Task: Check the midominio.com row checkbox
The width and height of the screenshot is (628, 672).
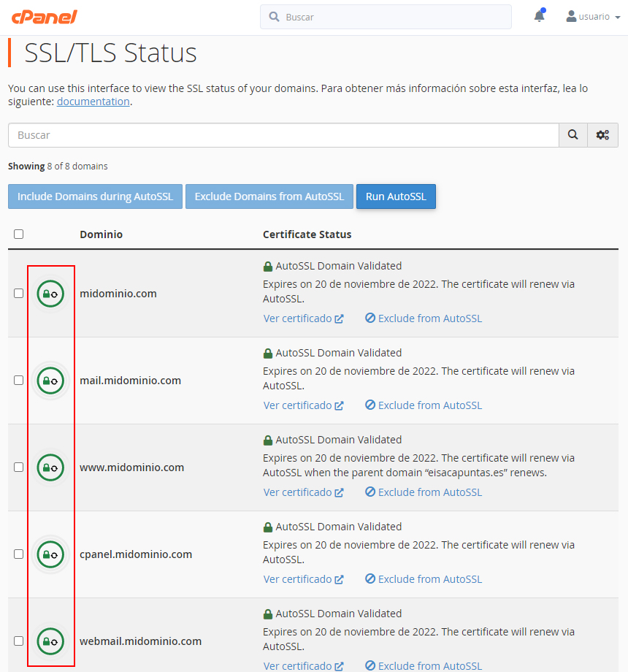Action: (x=19, y=294)
